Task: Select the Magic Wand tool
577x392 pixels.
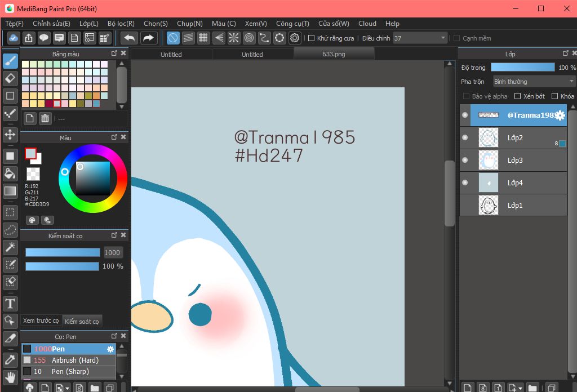Action: click(x=10, y=247)
